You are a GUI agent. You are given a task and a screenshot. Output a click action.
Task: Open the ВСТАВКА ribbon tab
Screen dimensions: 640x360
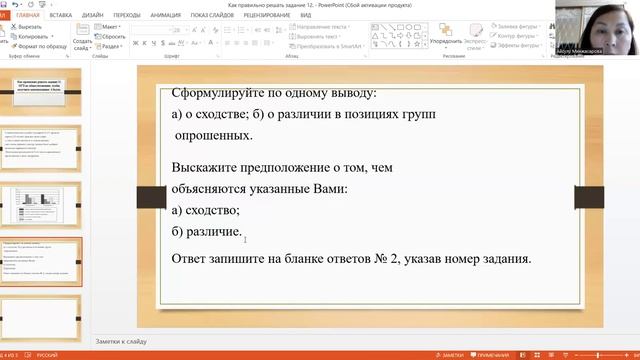pos(61,15)
